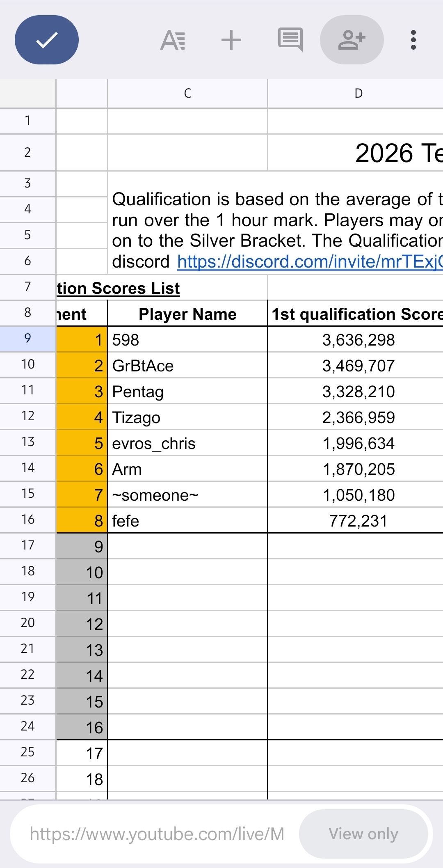The image size is (443, 868).
Task: Tap the plus insert icon
Action: pos(231,40)
